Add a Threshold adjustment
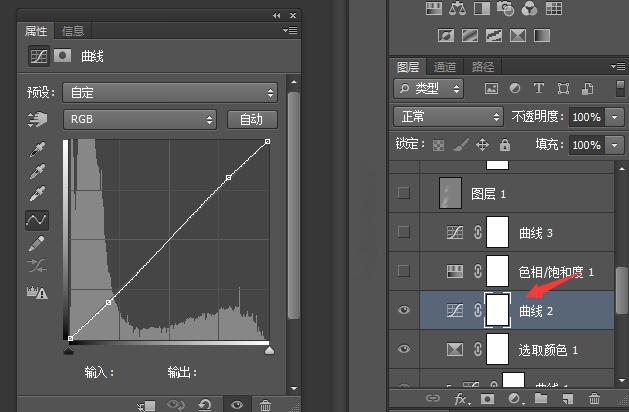This screenshot has width=629, height=412. tap(494, 36)
